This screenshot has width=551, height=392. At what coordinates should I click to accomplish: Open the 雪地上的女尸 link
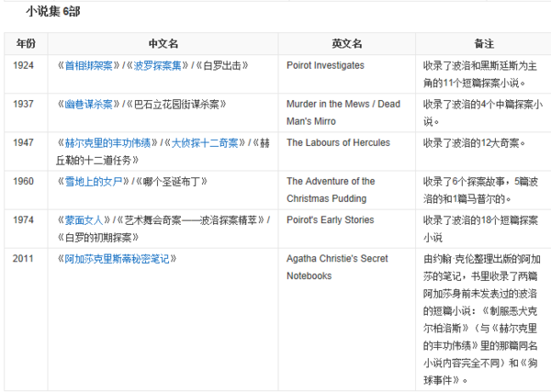click(x=94, y=182)
